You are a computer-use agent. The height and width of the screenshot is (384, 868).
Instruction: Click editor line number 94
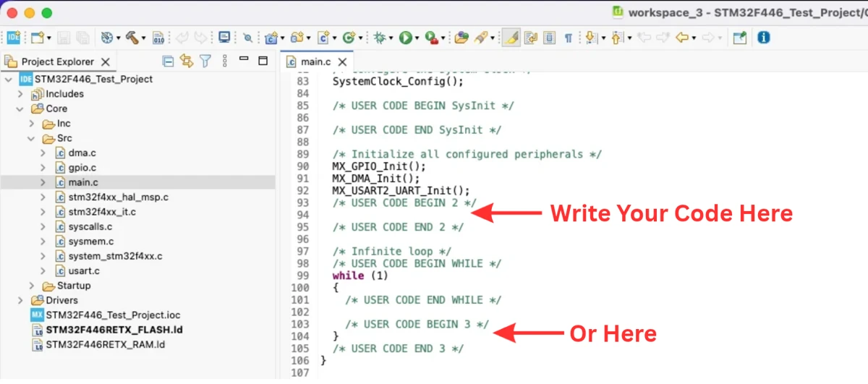point(303,215)
